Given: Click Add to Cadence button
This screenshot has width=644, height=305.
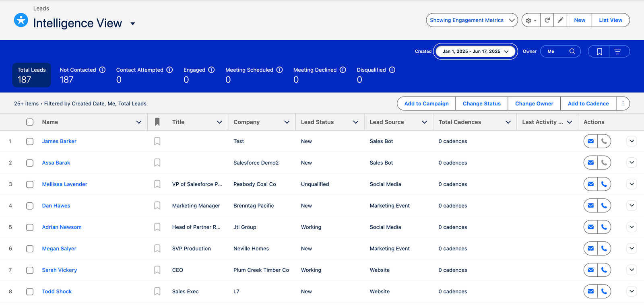Looking at the screenshot, I should [x=588, y=103].
